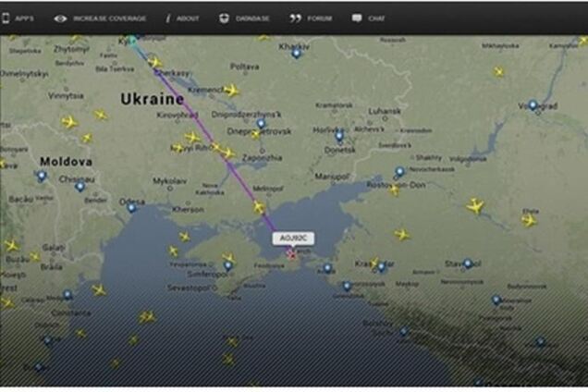Select the Chisinau airport marker
Image resolution: width=588 pixels, height=392 pixels.
(80, 187)
